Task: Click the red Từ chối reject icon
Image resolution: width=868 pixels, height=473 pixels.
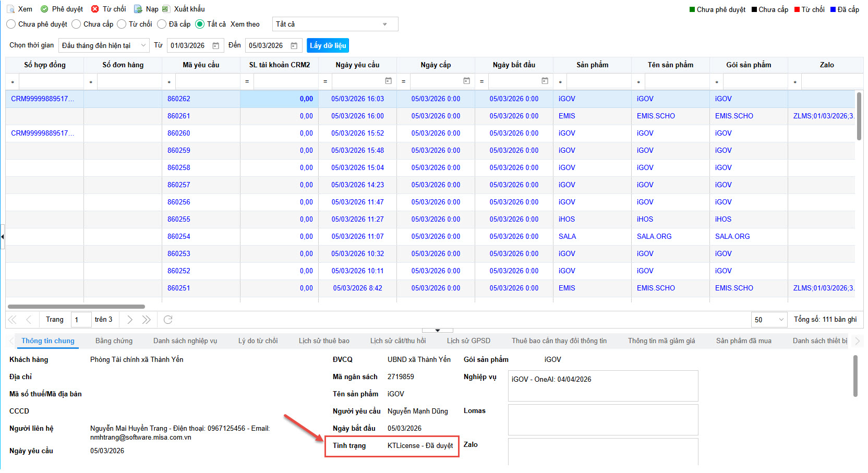Action: [x=95, y=9]
